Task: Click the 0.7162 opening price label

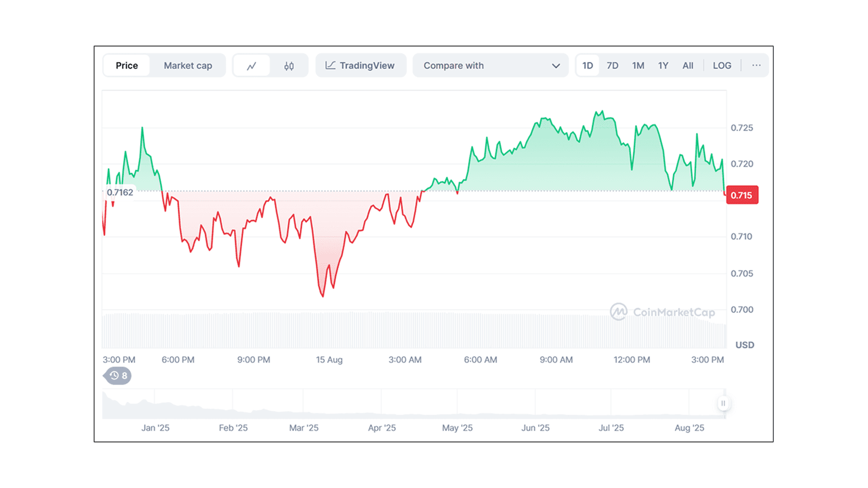Action: (x=120, y=192)
